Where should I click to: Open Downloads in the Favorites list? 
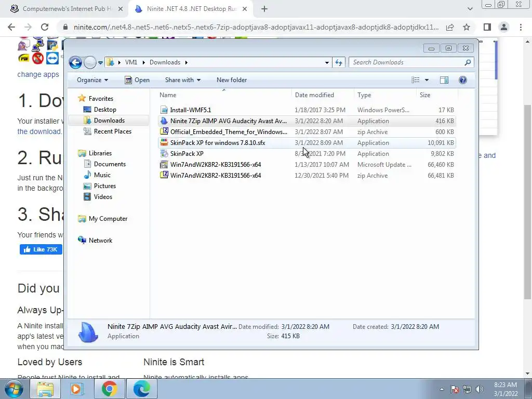click(109, 121)
